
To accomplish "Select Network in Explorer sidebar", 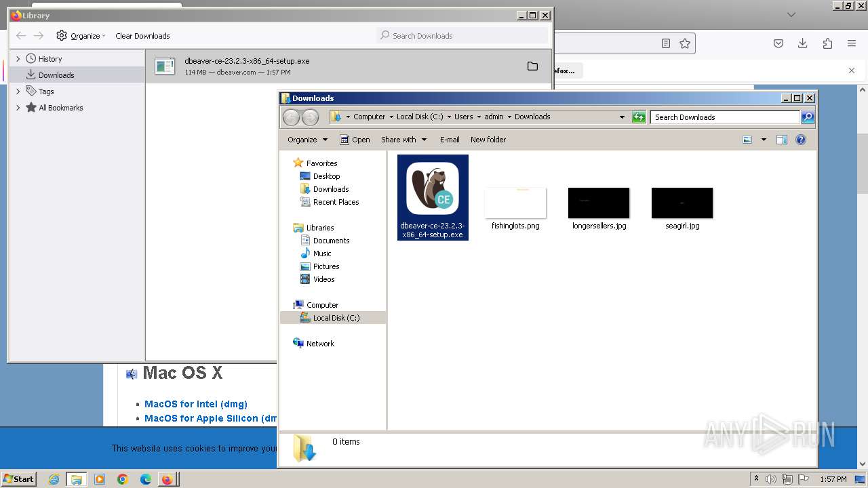I will point(320,344).
